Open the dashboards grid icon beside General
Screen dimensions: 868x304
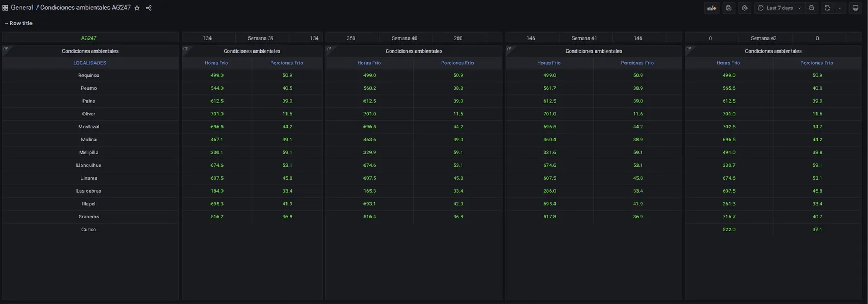pos(5,8)
